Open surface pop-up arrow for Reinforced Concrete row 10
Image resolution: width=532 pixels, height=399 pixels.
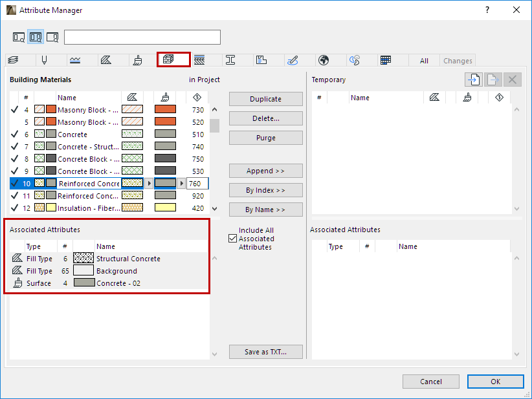(x=181, y=184)
